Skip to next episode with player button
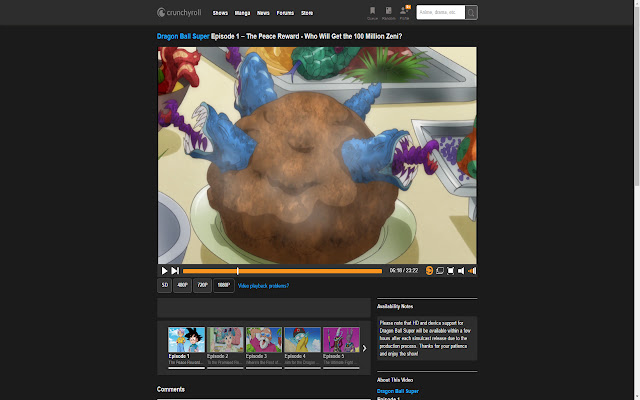This screenshot has height=400, width=640. click(175, 270)
